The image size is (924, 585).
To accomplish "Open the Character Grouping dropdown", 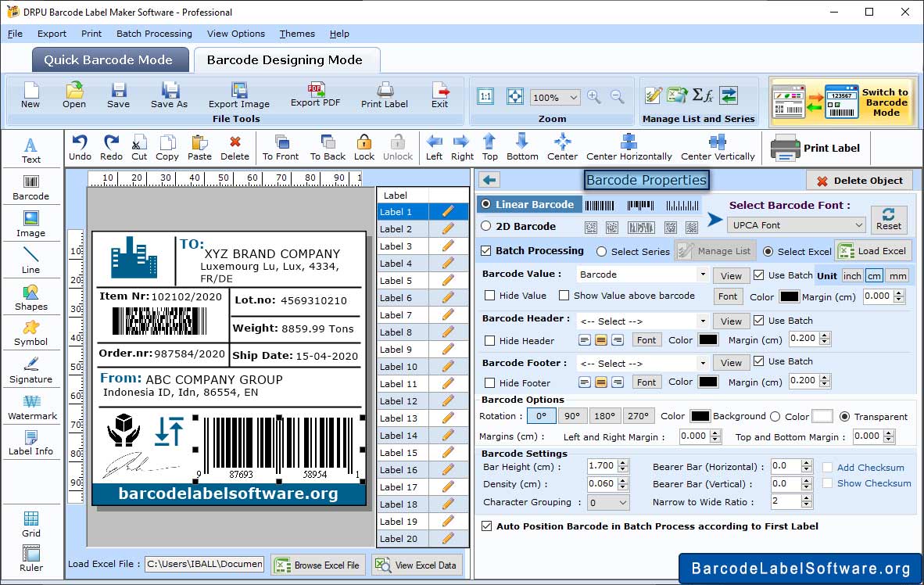I will click(x=607, y=502).
